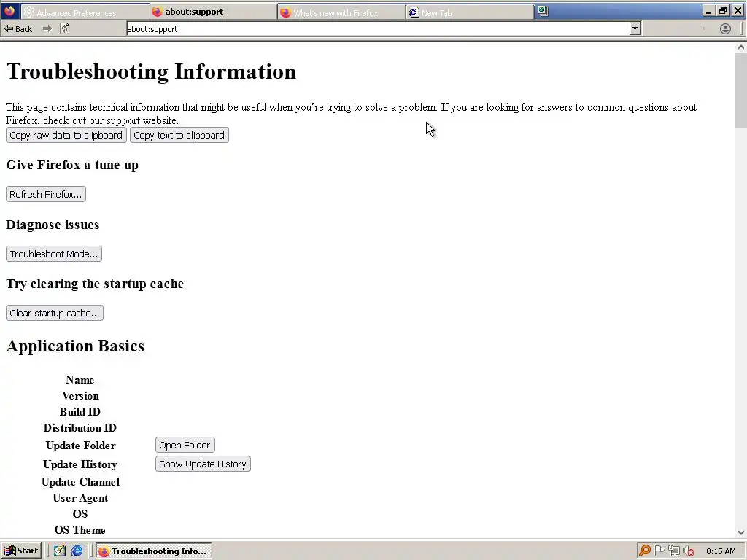Click the vertical scrollbar thumb

(741, 90)
